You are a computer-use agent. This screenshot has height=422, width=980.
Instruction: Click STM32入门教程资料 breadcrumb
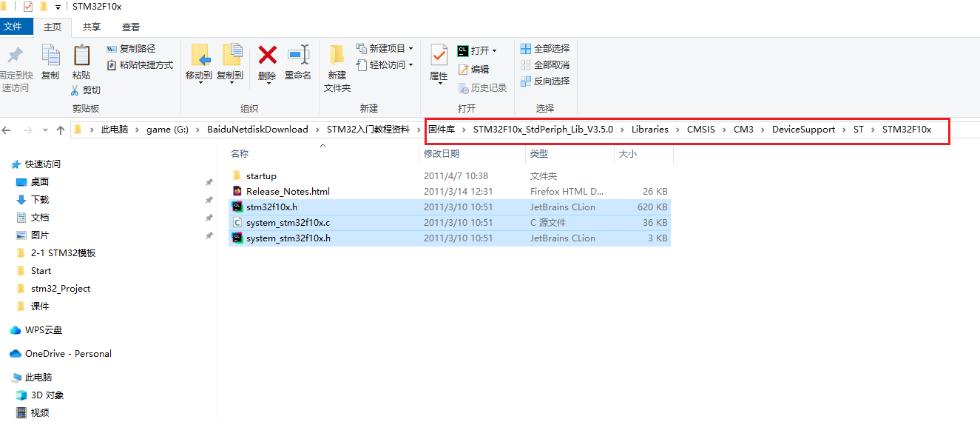[368, 130]
